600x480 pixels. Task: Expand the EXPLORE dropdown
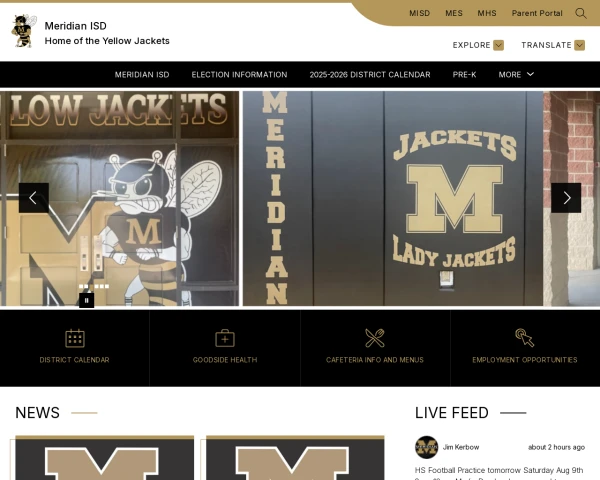(478, 45)
